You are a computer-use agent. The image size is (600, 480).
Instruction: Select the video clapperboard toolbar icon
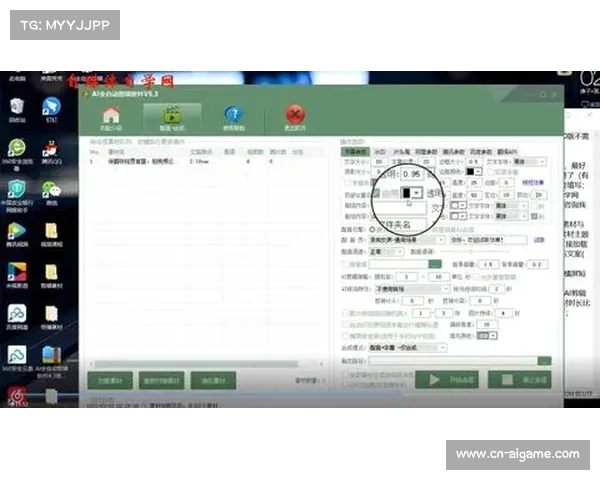(x=172, y=114)
